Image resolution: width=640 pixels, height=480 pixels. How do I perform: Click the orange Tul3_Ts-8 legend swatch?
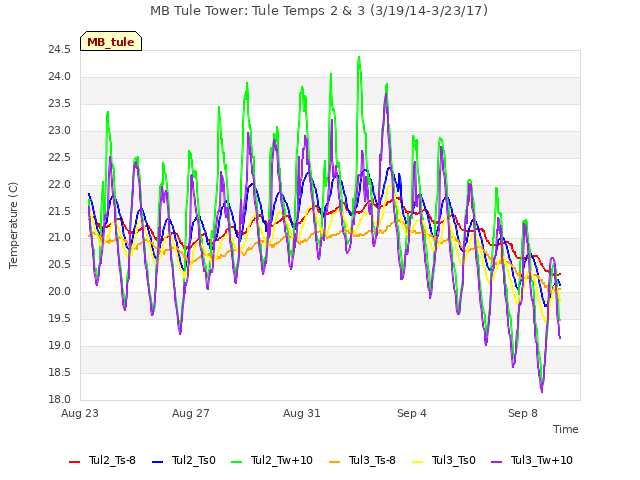334,462
